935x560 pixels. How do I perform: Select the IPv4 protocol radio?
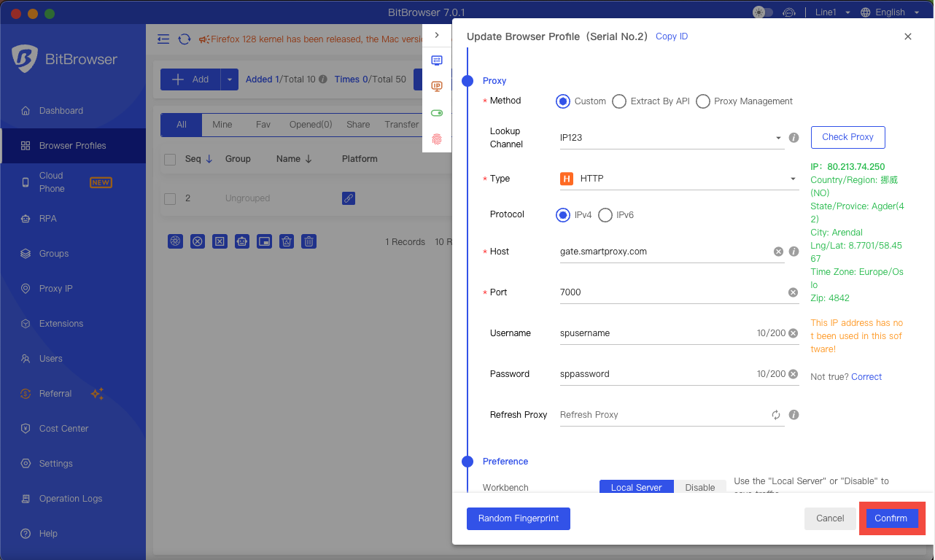[x=562, y=215]
